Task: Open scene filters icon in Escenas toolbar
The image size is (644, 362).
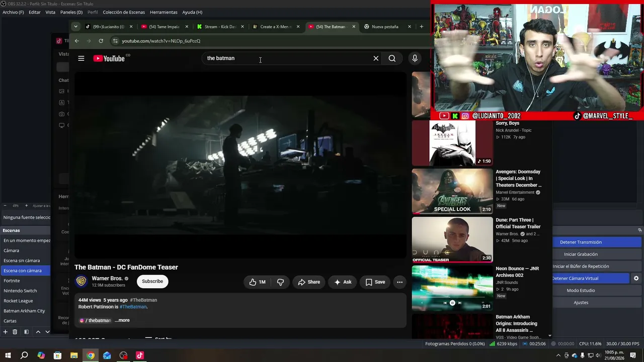Action: [x=26, y=332]
